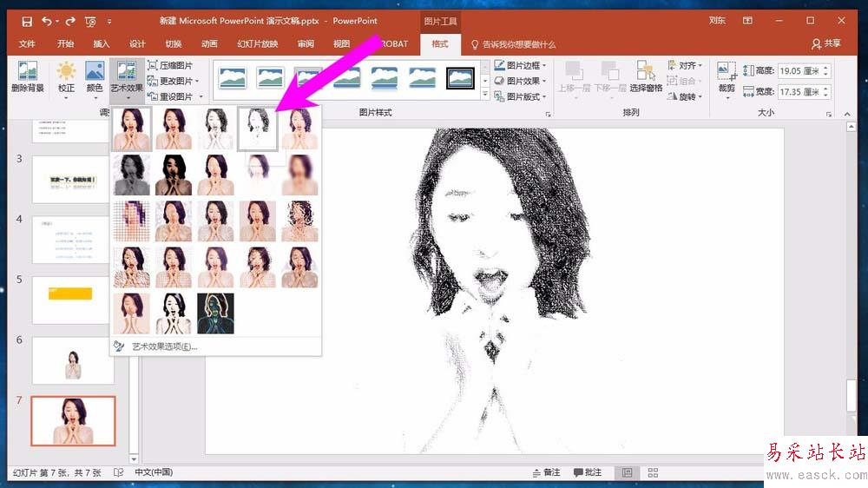
Task: Switch to the 设计 tab
Action: pyautogui.click(x=137, y=43)
